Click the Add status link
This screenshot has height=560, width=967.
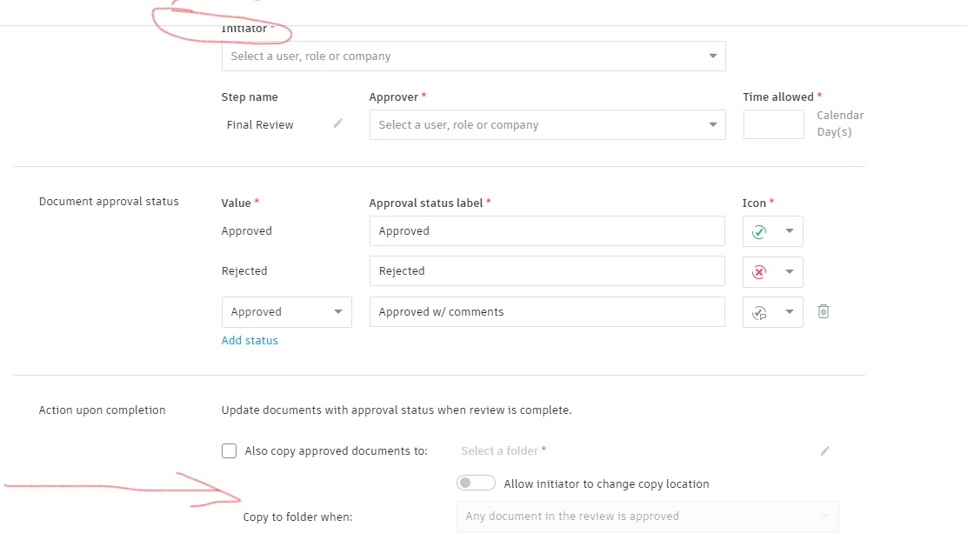click(x=250, y=340)
